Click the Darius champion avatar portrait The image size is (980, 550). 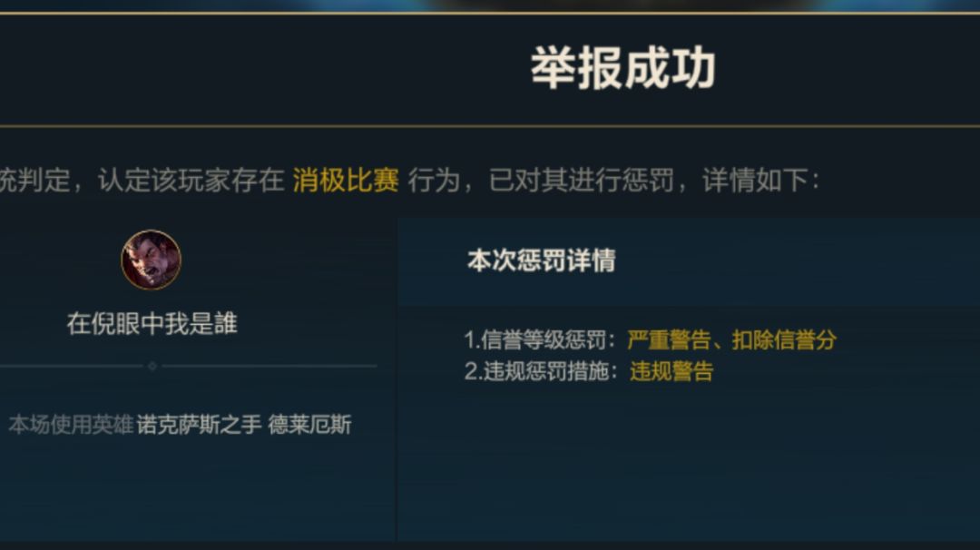[151, 260]
